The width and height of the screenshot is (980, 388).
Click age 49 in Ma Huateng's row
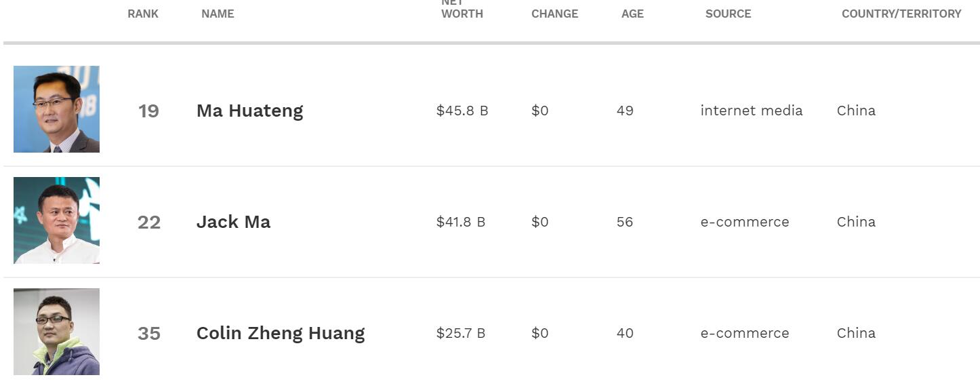click(625, 111)
